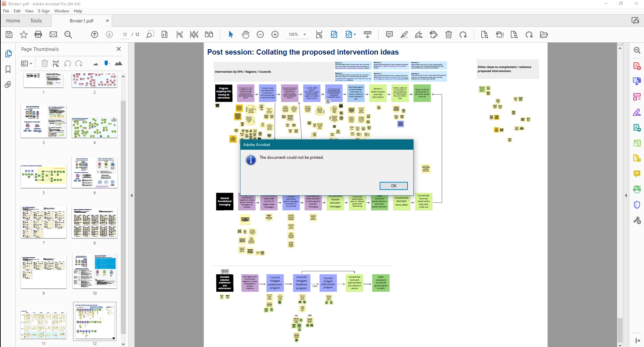Viewport: 644px width, 347px height.
Task: Click the Delete page trash icon in main toolbar
Action: click(x=448, y=34)
